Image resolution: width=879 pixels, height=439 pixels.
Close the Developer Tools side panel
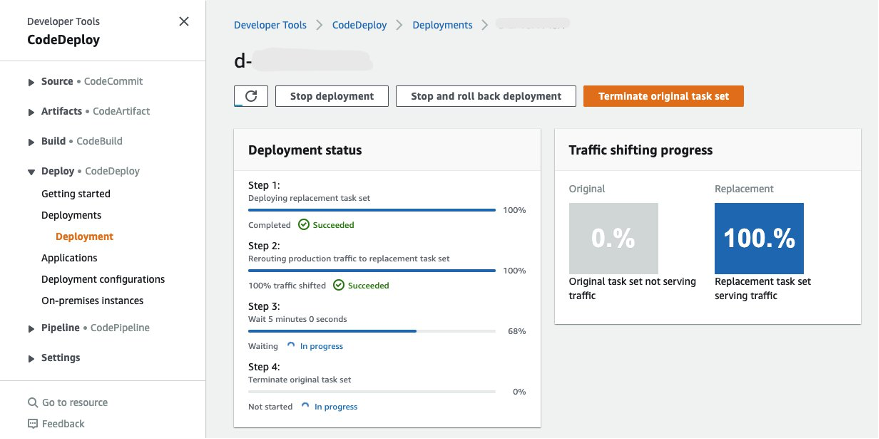(x=183, y=21)
